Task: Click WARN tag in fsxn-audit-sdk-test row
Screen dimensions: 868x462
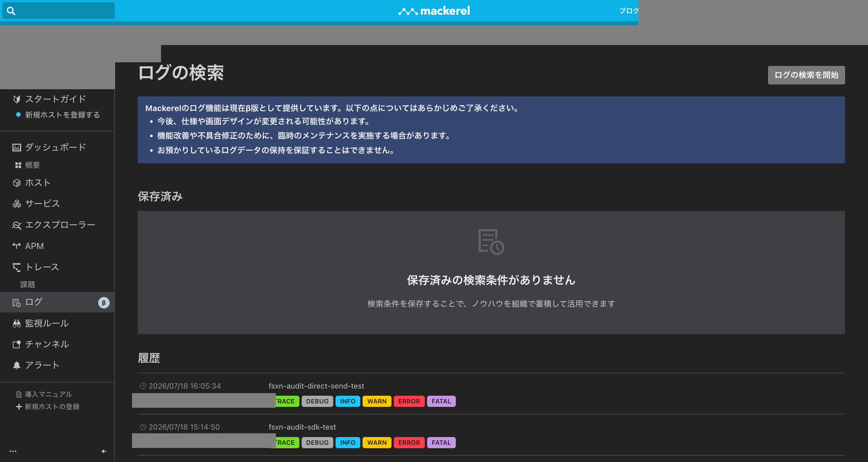Action: (377, 442)
